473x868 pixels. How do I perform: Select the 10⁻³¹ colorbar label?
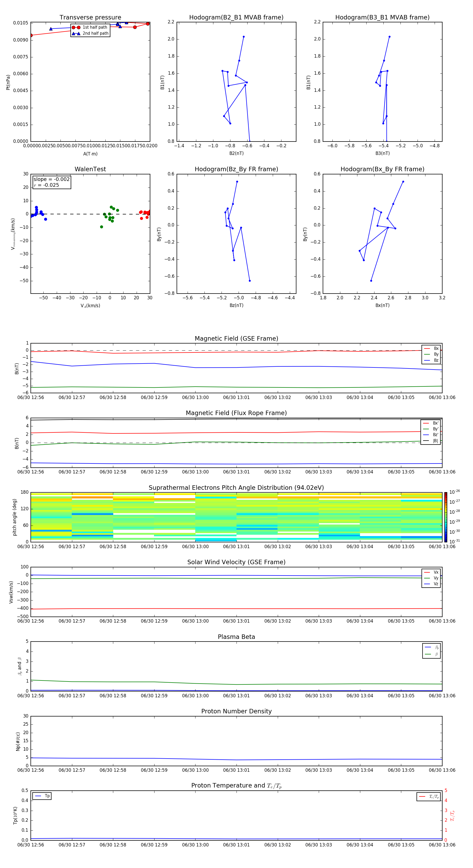[455, 542]
